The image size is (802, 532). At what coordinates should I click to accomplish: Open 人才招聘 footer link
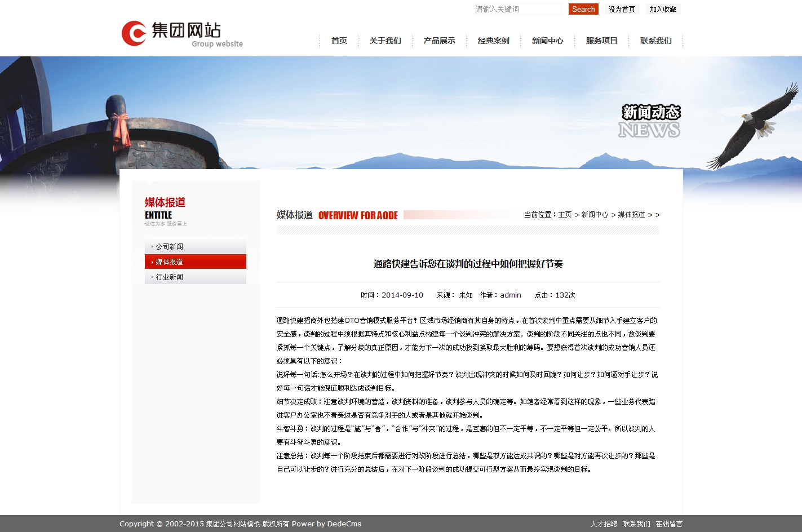click(x=604, y=524)
